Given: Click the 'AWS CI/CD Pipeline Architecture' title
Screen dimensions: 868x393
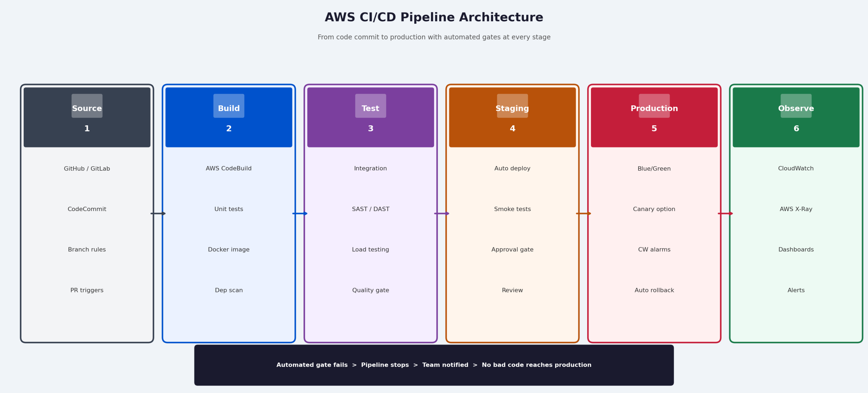Looking at the screenshot, I should pyautogui.click(x=434, y=17).
